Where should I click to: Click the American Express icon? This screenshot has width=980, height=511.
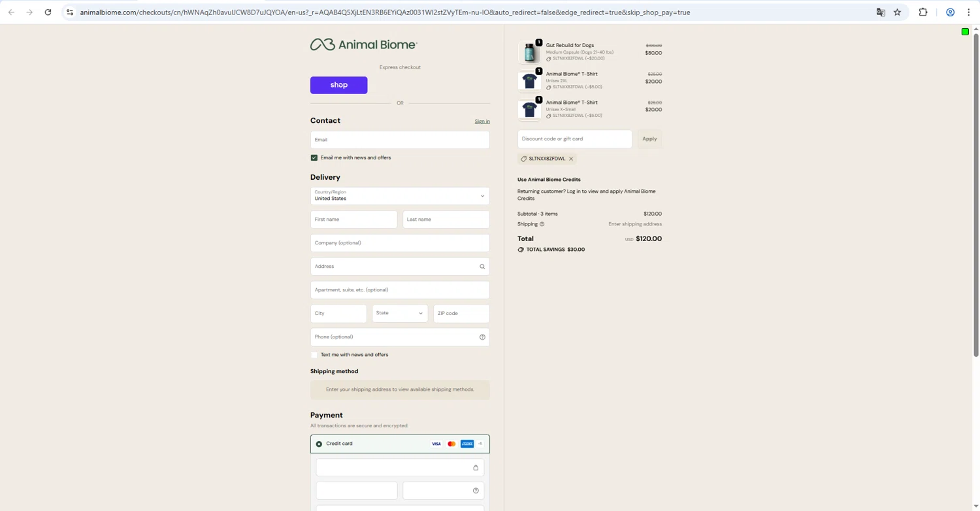(x=467, y=444)
